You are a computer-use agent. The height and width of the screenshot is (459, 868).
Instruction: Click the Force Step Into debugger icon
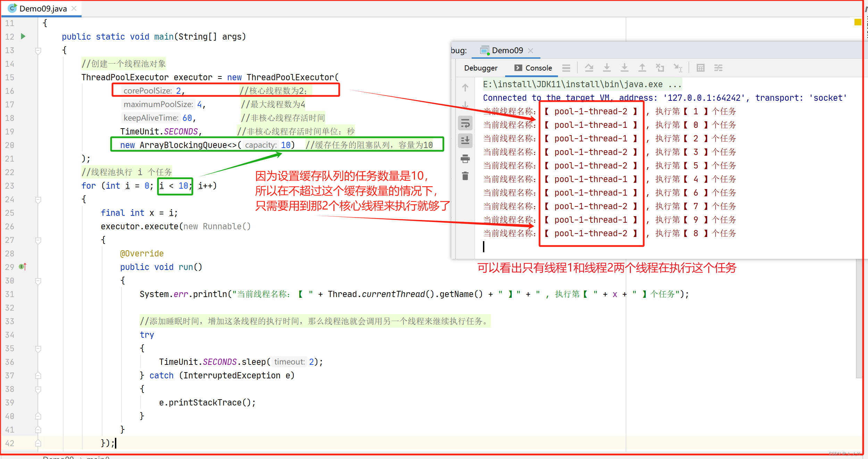(x=625, y=68)
